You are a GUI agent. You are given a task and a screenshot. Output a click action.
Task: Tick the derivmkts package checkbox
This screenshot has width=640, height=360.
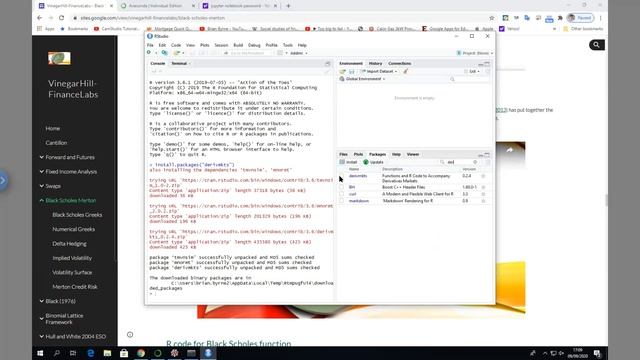(x=342, y=176)
